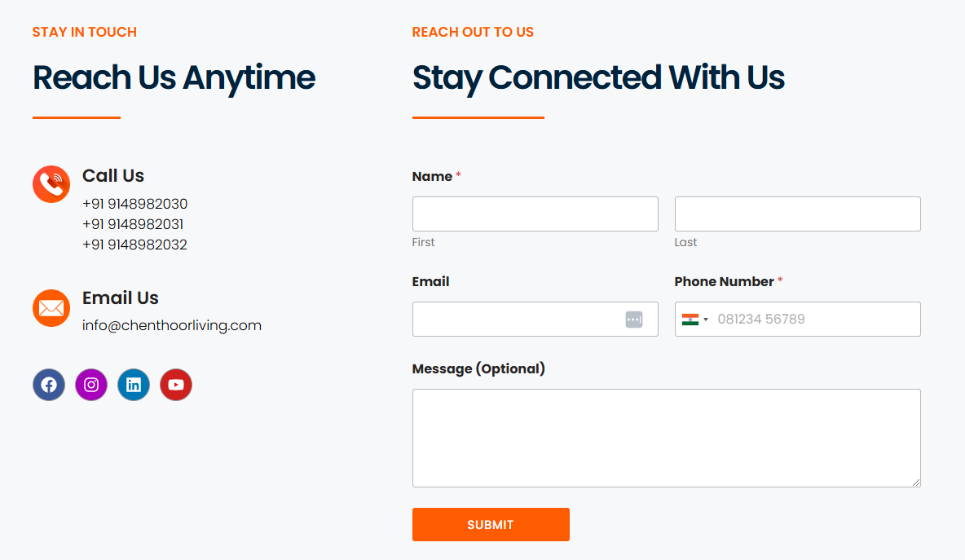Viewport: 965px width, 560px height.
Task: Click the orange envelope email icon
Action: coord(51,308)
